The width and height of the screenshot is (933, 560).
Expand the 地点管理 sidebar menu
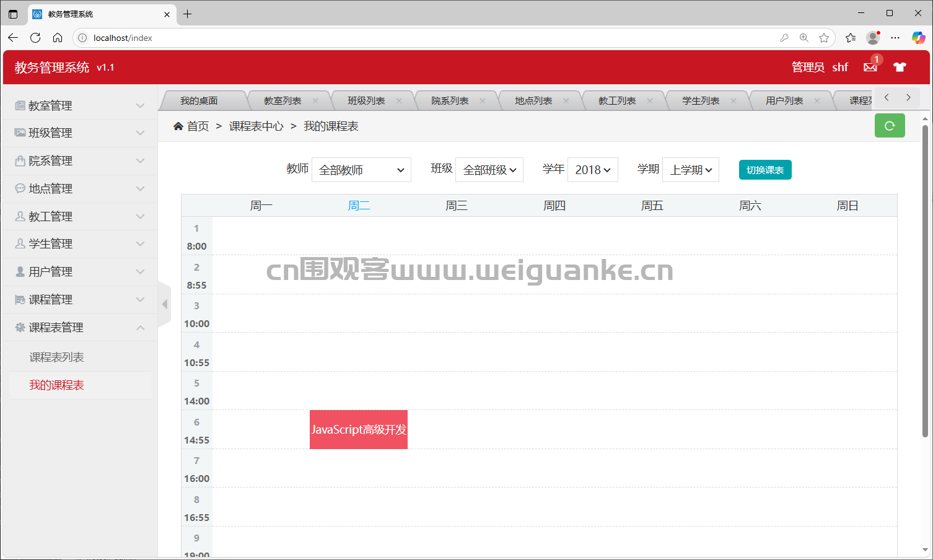[80, 188]
